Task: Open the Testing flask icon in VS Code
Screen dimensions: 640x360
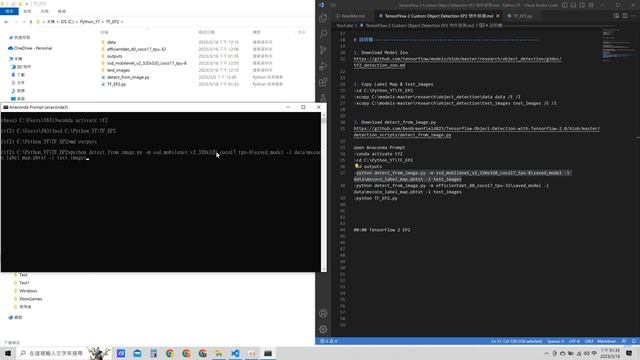Action: click(323, 97)
